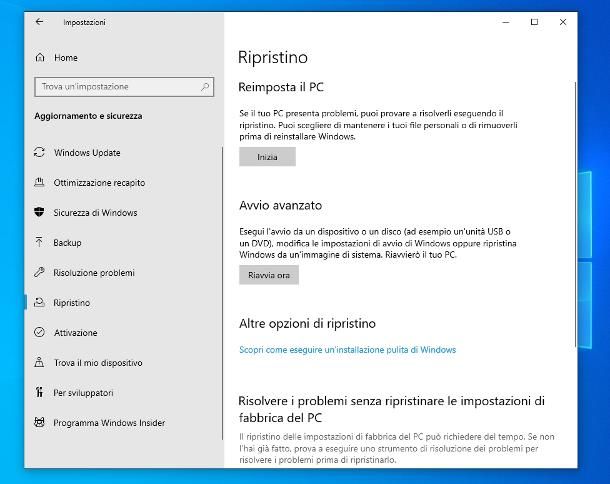Screen dimensions: 610x484
Task: Click the Trova il mio dispositivo icon
Action: tap(39, 362)
